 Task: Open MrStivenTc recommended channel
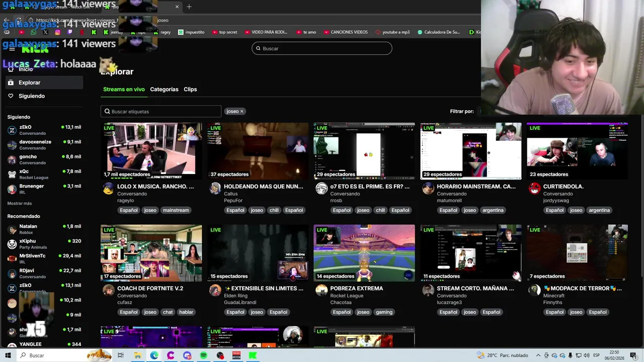44,258
